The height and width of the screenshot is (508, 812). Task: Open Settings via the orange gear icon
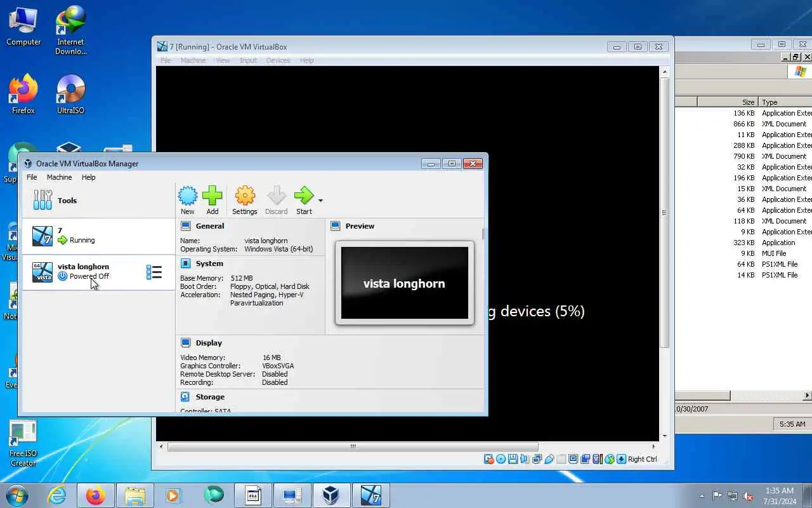pyautogui.click(x=245, y=196)
